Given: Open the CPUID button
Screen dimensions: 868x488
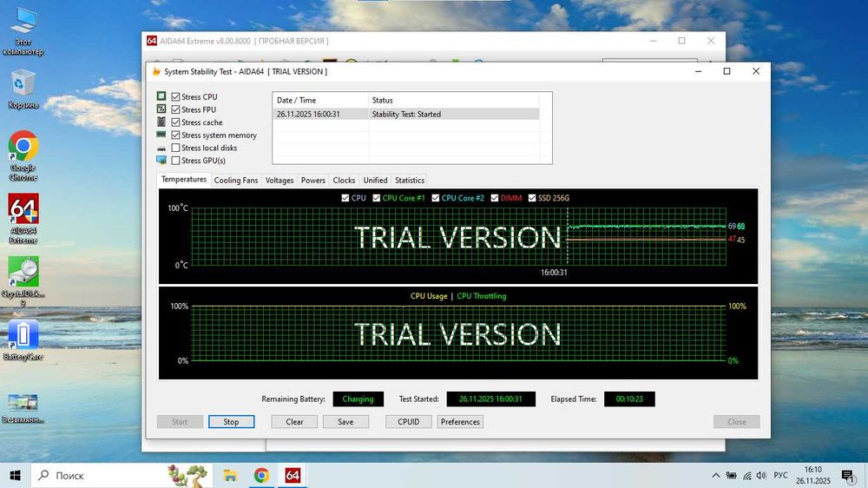Looking at the screenshot, I should point(409,421).
